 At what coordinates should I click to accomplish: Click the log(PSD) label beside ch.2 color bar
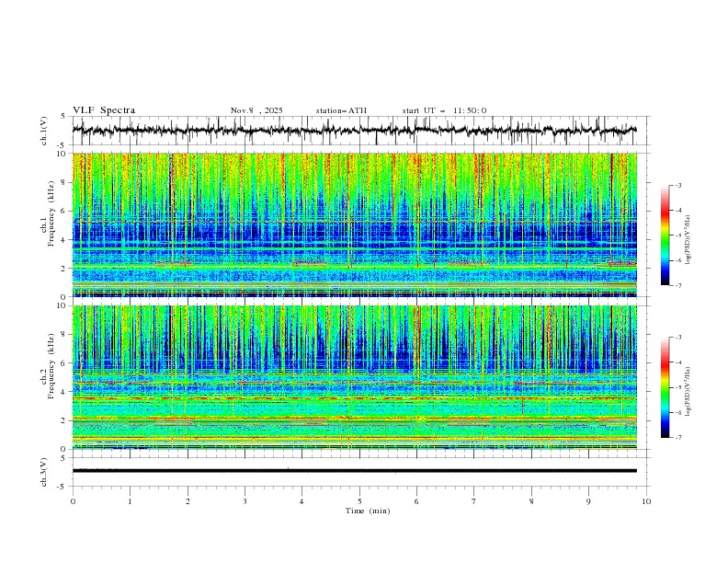coord(688,392)
